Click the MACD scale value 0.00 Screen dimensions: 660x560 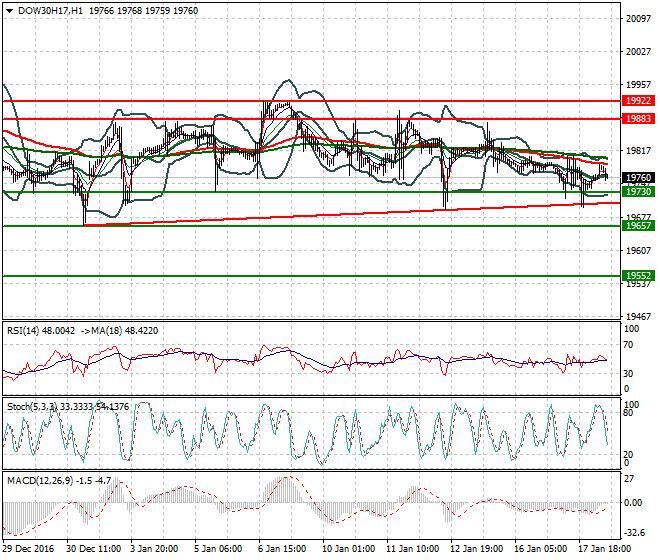tap(633, 503)
